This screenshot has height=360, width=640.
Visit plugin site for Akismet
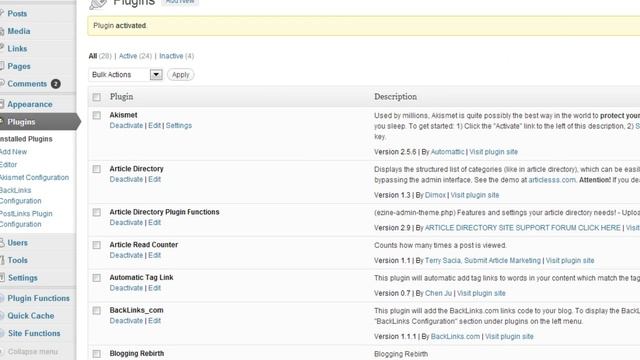(493, 152)
